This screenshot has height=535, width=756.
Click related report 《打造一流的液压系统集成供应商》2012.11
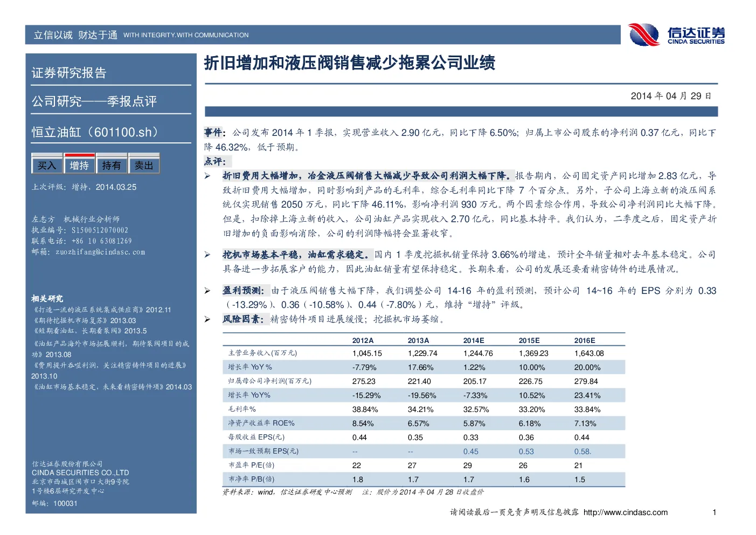click(101, 310)
